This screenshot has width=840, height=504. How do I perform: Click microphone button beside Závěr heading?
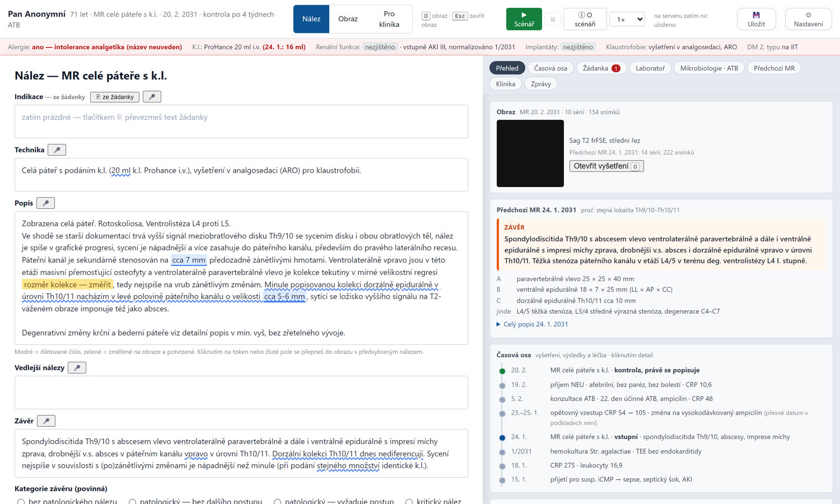[46, 421]
